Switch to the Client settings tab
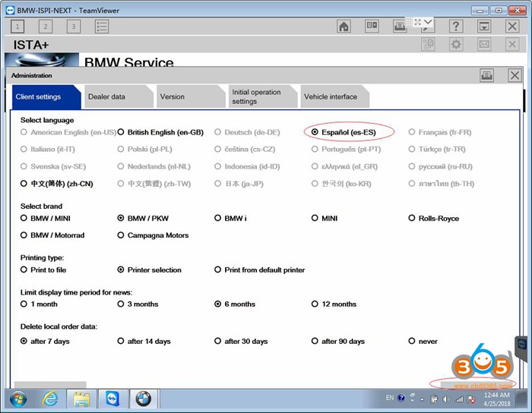 pos(46,97)
